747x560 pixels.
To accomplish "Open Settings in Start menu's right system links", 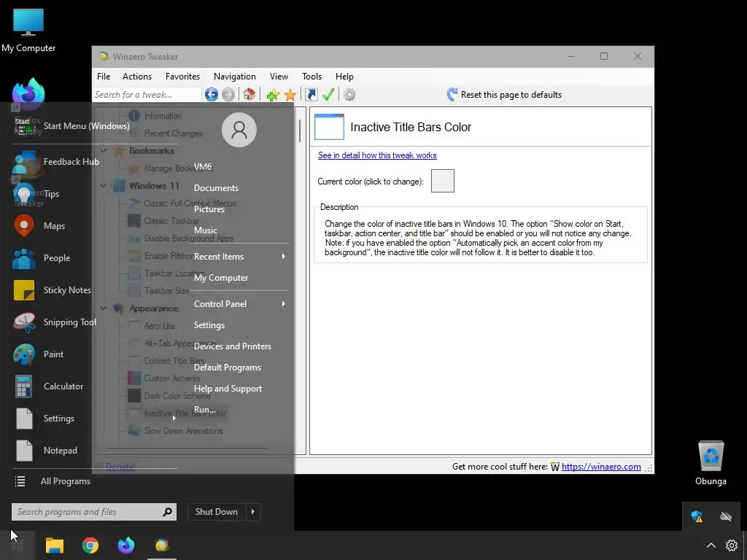I will (x=209, y=325).
